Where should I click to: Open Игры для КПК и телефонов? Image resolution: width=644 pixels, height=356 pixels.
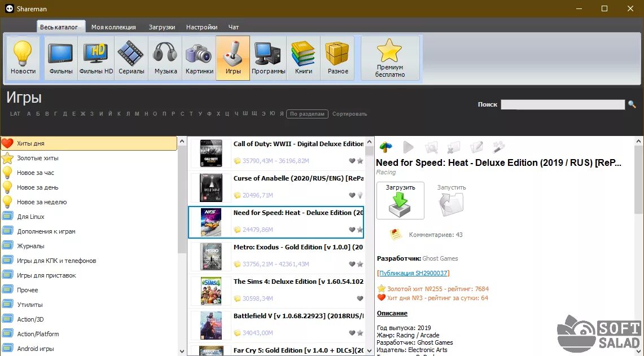[x=89, y=261]
